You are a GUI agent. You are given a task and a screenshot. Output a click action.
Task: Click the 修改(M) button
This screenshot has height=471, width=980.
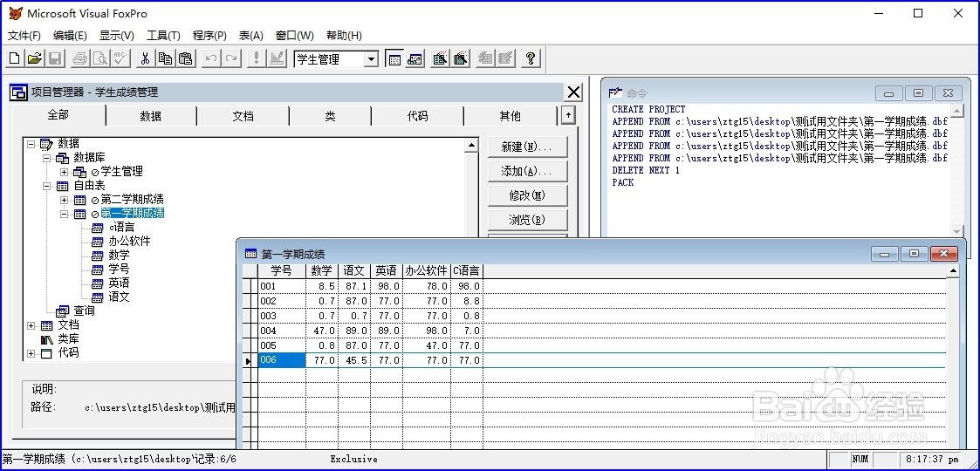pyautogui.click(x=527, y=195)
